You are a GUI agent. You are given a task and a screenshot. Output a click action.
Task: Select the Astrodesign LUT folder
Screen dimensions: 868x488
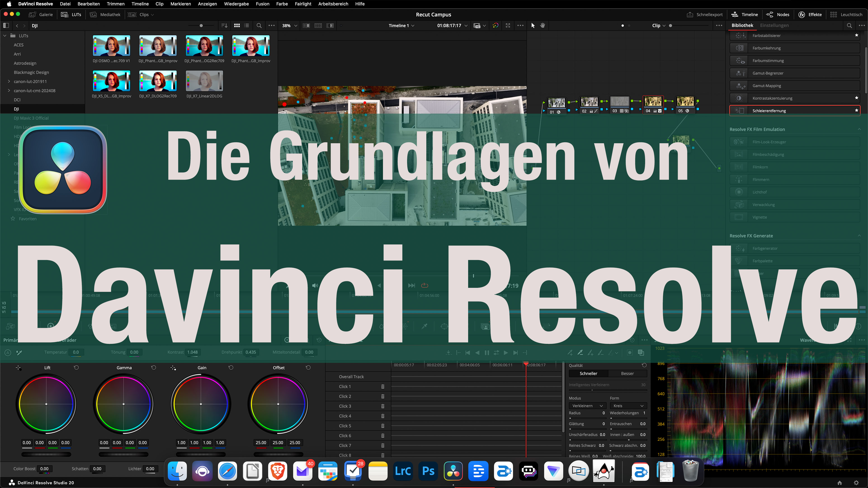coord(25,63)
